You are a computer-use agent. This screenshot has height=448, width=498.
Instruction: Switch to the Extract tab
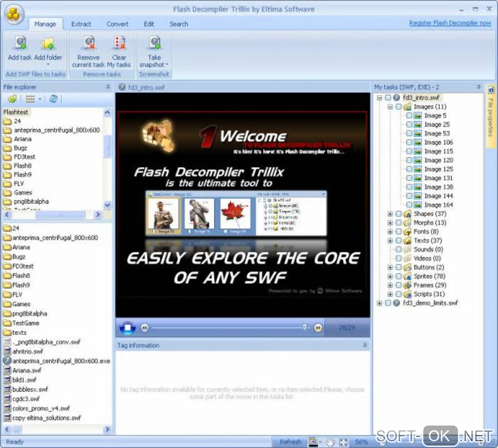click(x=81, y=24)
